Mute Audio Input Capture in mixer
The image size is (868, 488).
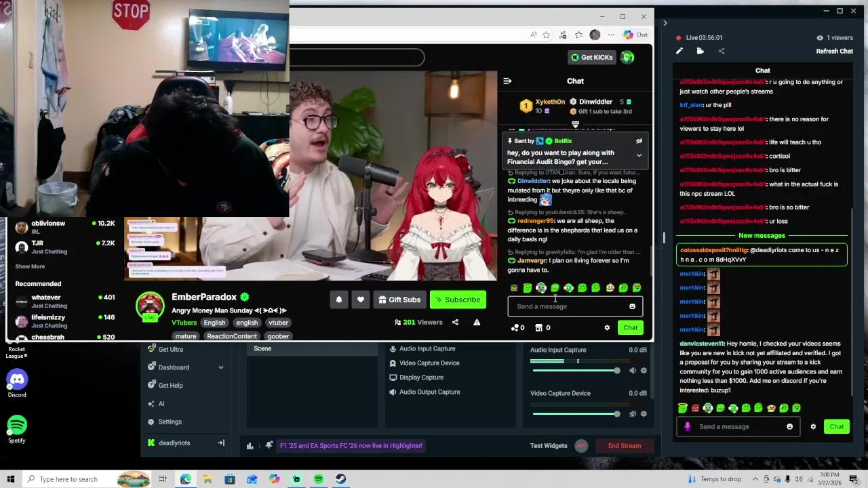point(633,371)
